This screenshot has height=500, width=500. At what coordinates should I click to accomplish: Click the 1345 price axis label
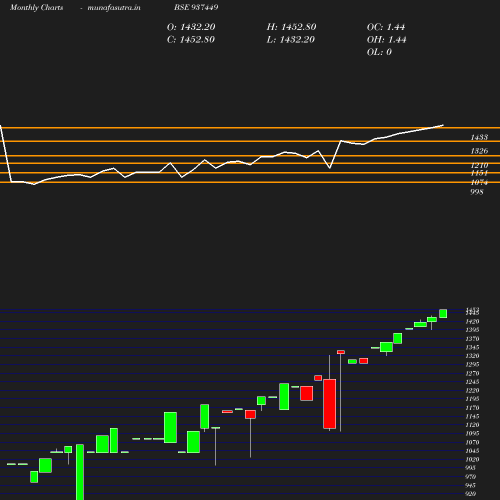(x=472, y=348)
